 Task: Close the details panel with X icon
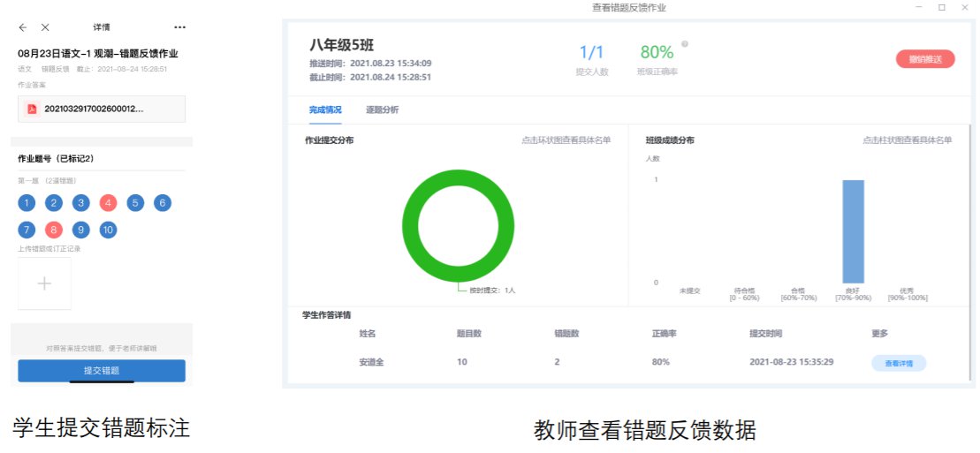click(x=46, y=27)
